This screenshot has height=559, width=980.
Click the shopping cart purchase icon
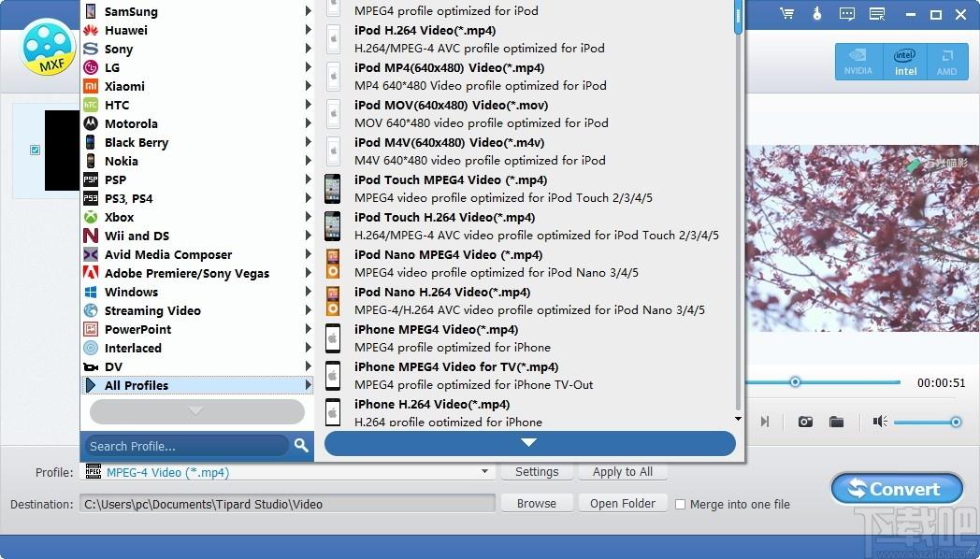point(787,14)
